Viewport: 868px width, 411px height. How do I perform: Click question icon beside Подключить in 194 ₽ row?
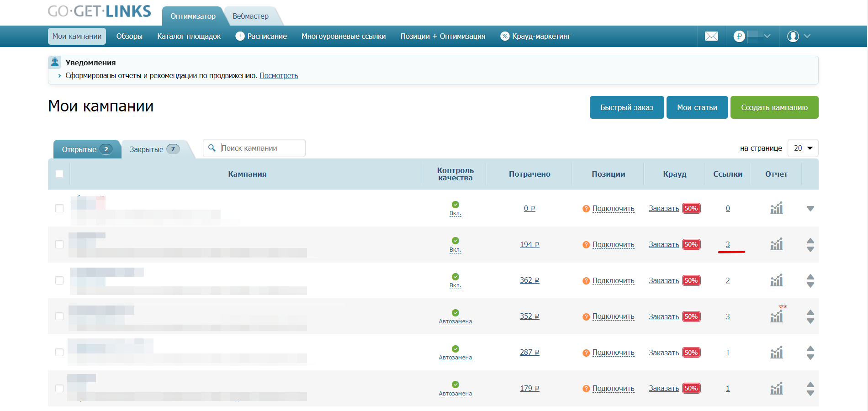tap(586, 245)
